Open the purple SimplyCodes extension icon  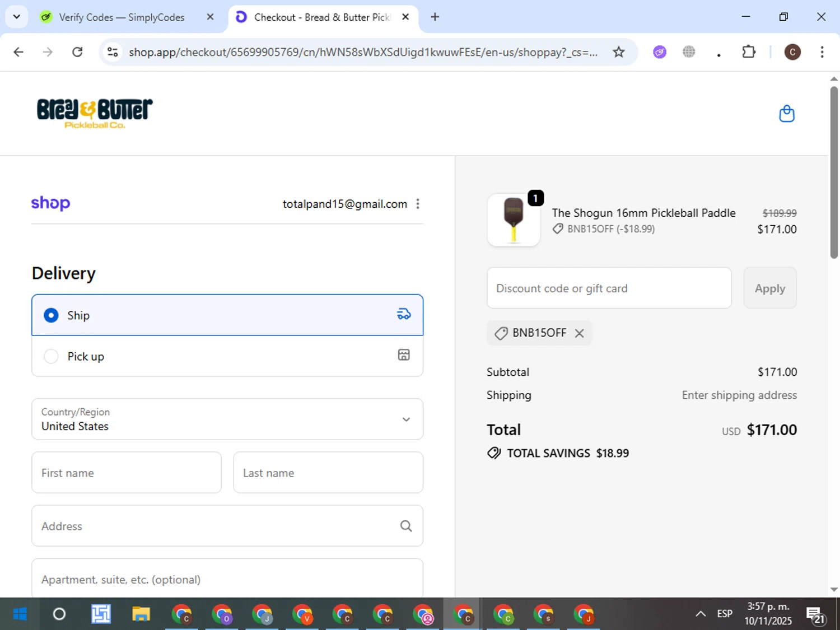660,52
